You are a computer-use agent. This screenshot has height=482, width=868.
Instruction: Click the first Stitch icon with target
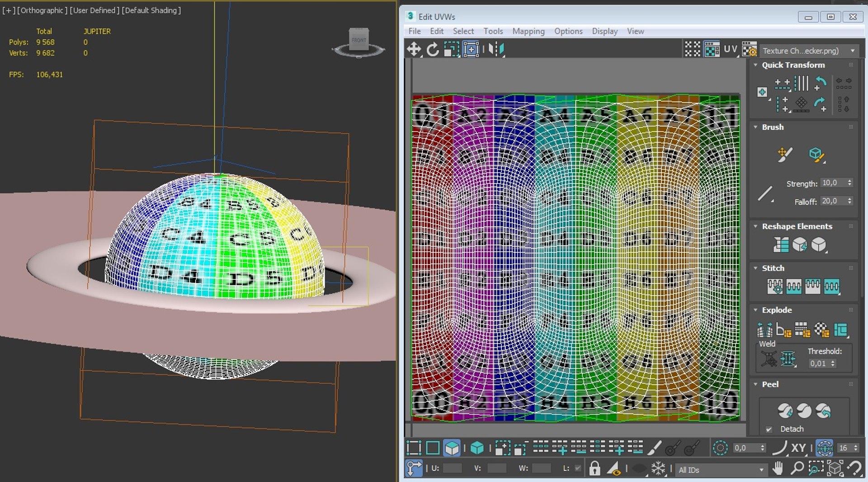(775, 286)
